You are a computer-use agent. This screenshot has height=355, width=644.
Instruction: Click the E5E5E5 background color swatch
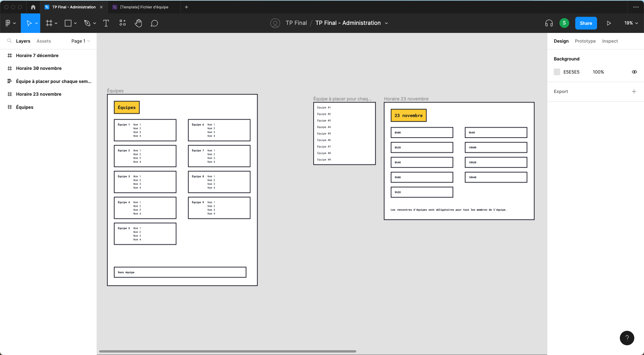pyautogui.click(x=557, y=72)
